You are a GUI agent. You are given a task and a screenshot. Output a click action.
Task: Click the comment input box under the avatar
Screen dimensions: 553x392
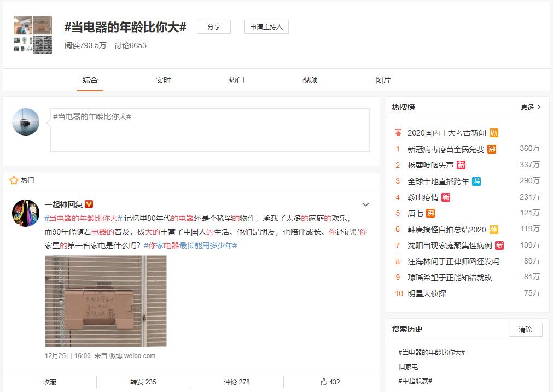coord(209,130)
